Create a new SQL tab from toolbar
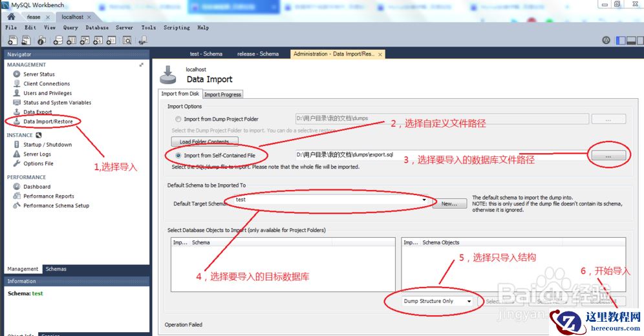 coord(13,40)
